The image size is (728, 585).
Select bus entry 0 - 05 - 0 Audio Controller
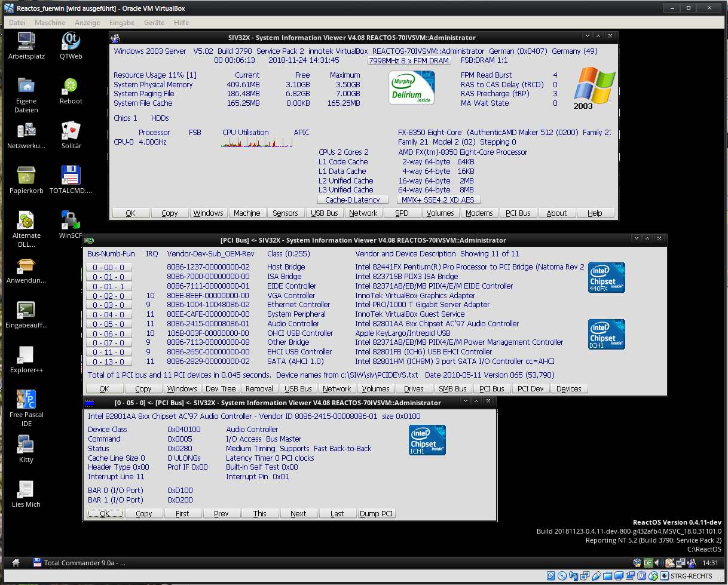tap(109, 324)
